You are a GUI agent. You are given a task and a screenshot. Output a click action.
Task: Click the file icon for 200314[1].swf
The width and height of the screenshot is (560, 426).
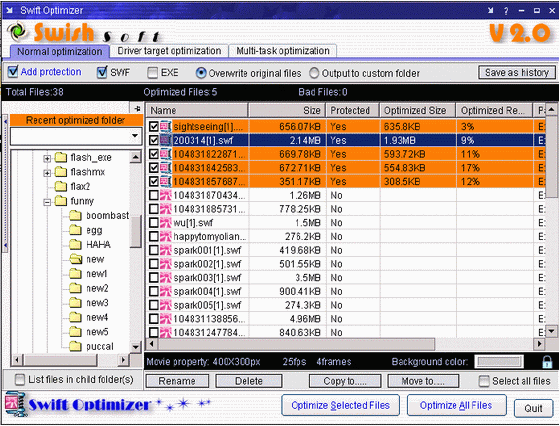click(166, 140)
